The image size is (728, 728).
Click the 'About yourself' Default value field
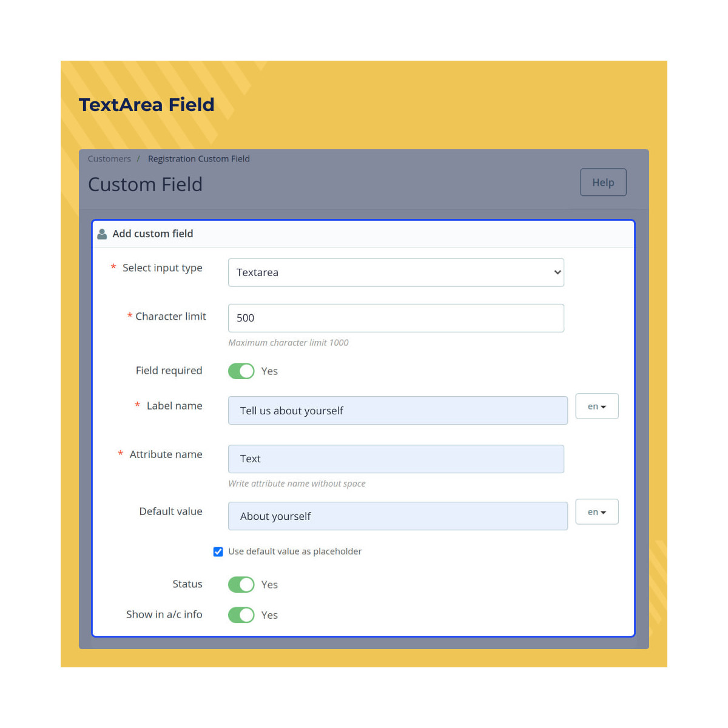pyautogui.click(x=397, y=516)
